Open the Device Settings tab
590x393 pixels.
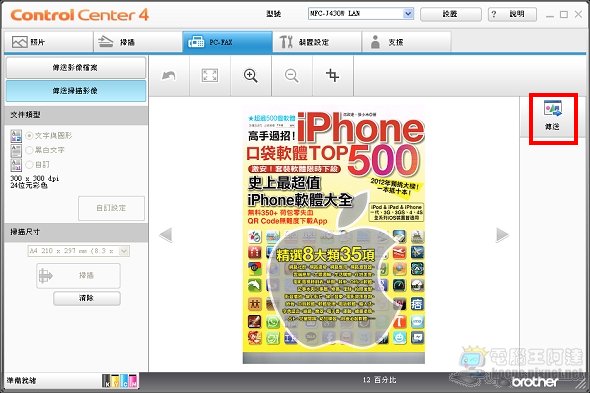[x=317, y=42]
